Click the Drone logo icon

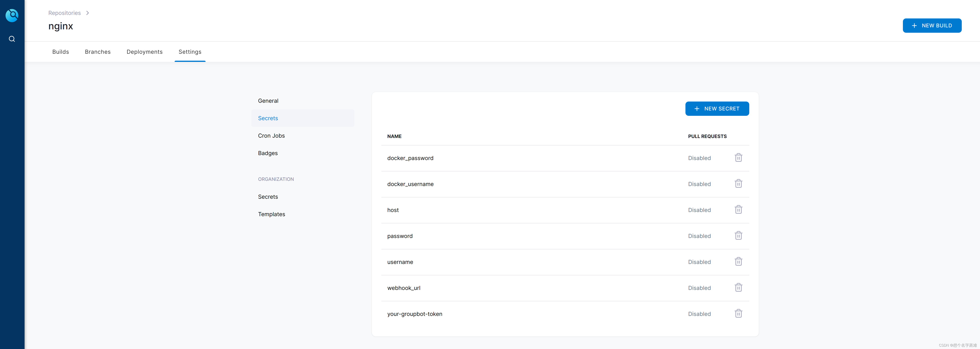tap(12, 15)
